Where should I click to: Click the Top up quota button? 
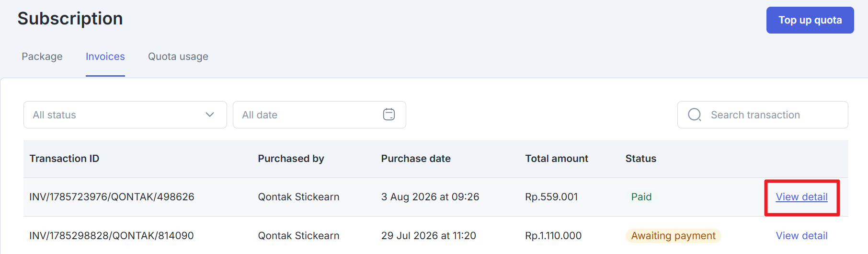(x=810, y=20)
